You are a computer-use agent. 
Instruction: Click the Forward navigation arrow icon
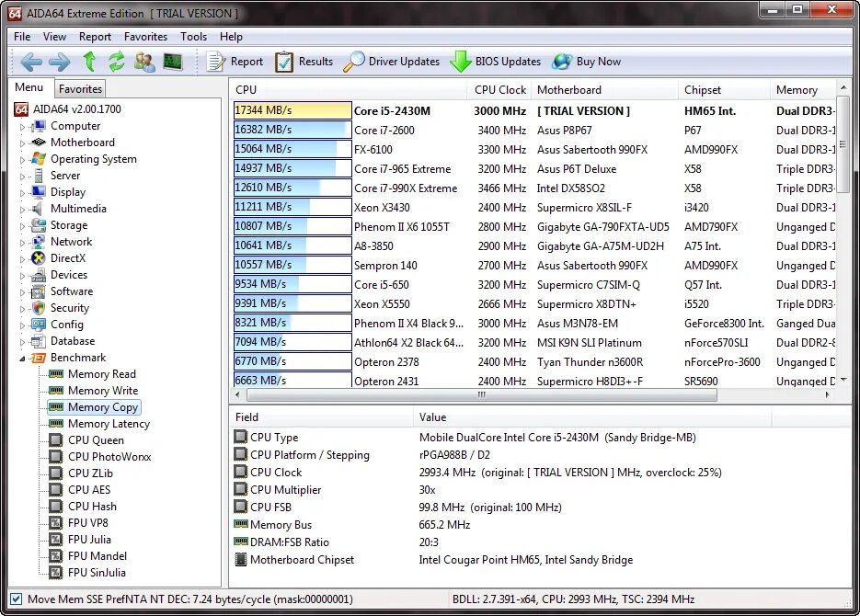59,62
